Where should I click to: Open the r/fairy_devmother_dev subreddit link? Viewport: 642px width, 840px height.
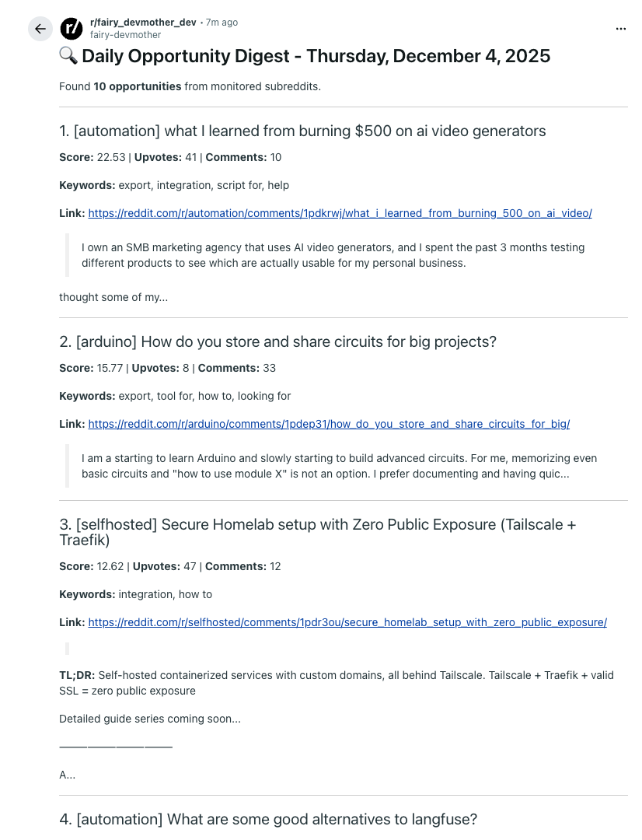(144, 22)
